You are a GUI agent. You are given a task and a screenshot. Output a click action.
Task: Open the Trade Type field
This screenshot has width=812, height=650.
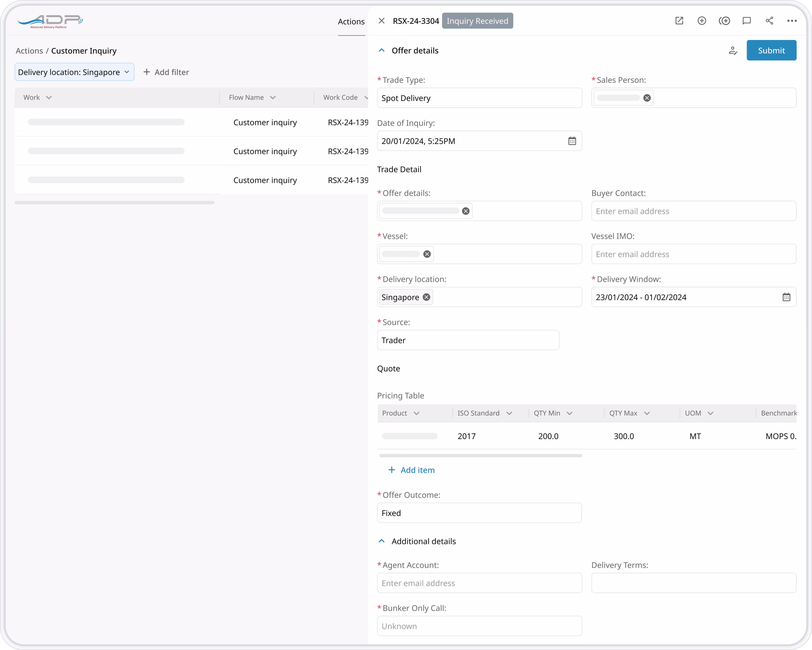coord(479,98)
